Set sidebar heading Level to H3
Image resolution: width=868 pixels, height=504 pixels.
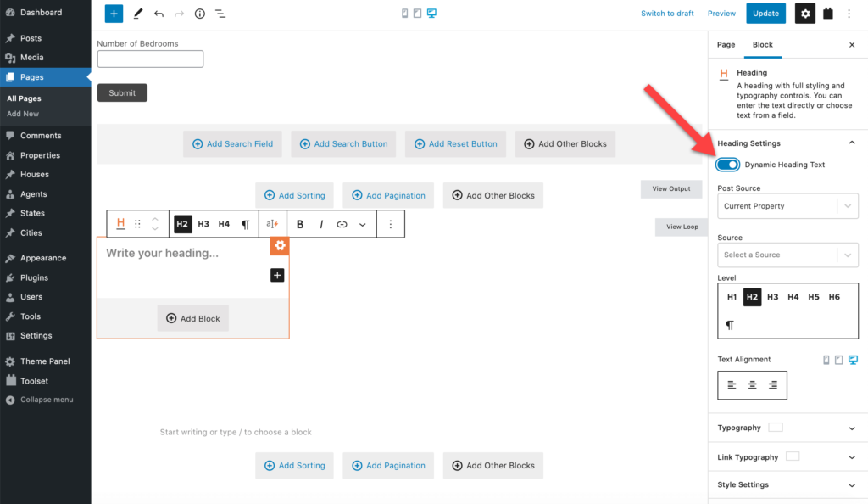coord(773,297)
